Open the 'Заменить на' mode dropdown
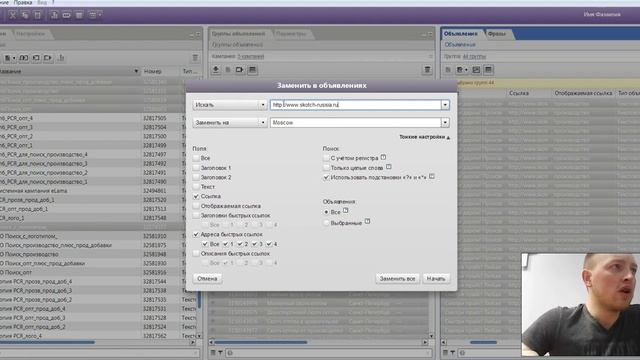Image resolution: width=640 pixels, height=360 pixels. click(x=230, y=122)
